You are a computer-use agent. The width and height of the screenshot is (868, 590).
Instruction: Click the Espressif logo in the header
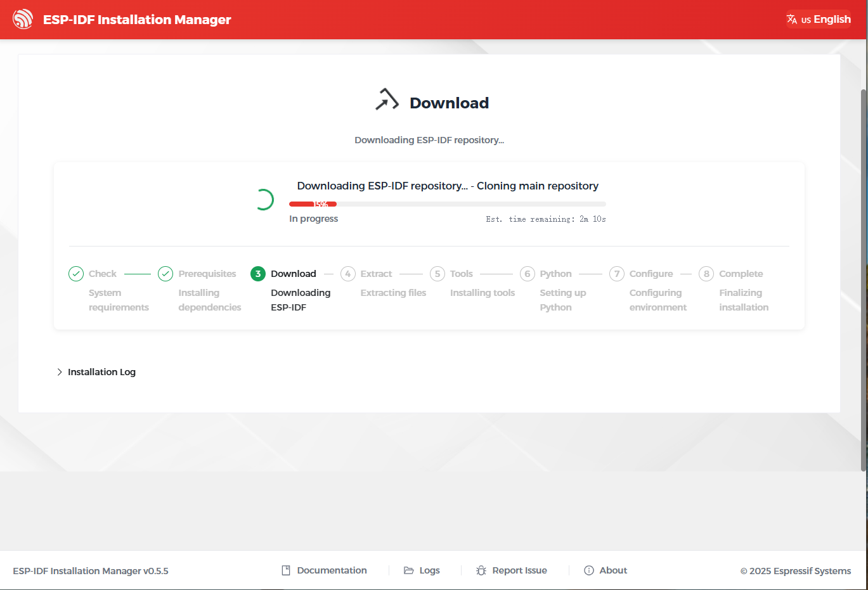point(23,19)
